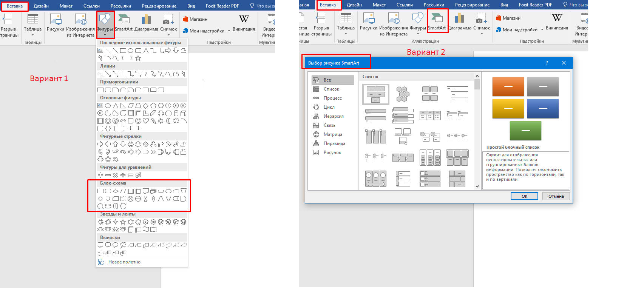The width and height of the screenshot is (644, 288).
Task: Click Википедия in Variant 2 ribbon
Action: (557, 22)
